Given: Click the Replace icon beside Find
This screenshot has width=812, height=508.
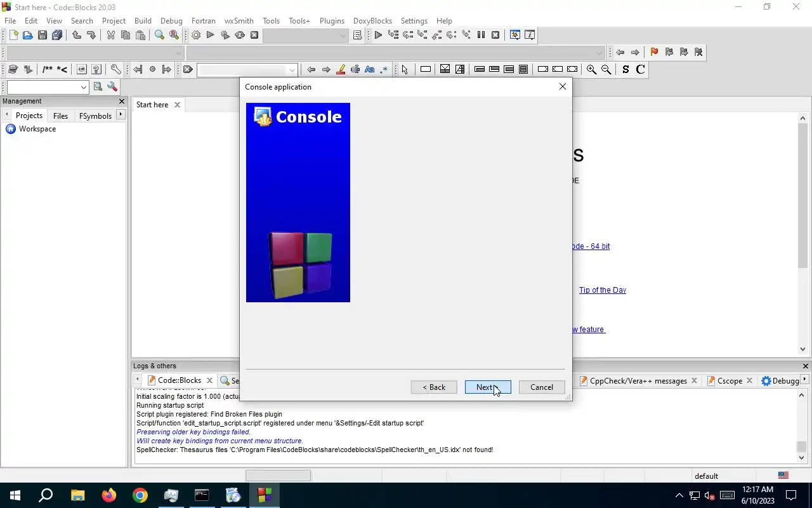Looking at the screenshot, I should [x=174, y=36].
